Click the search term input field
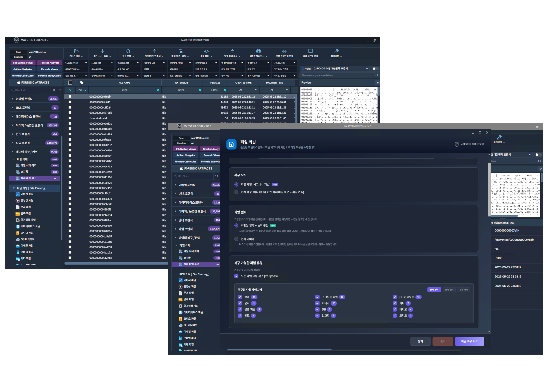548x392 pixels. 337,75
